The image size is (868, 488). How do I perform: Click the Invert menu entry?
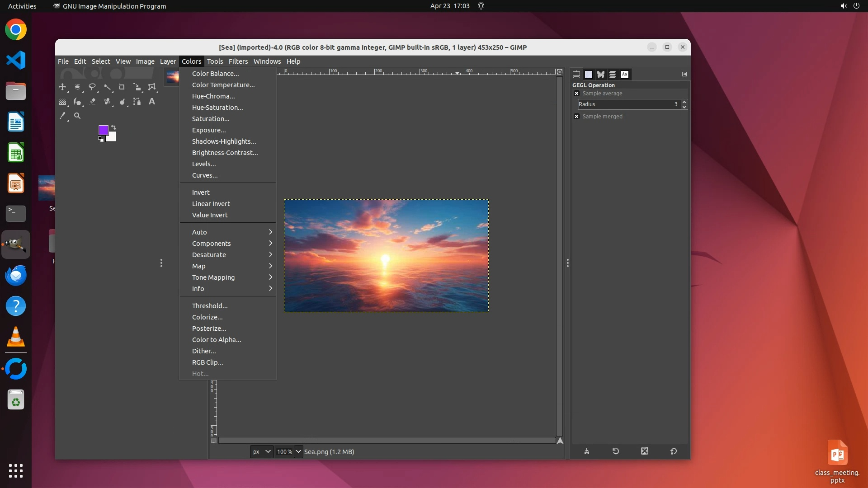click(x=201, y=192)
